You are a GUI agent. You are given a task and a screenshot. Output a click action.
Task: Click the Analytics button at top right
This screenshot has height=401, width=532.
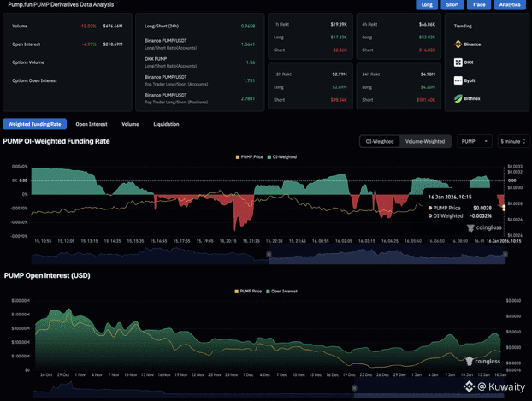click(510, 5)
